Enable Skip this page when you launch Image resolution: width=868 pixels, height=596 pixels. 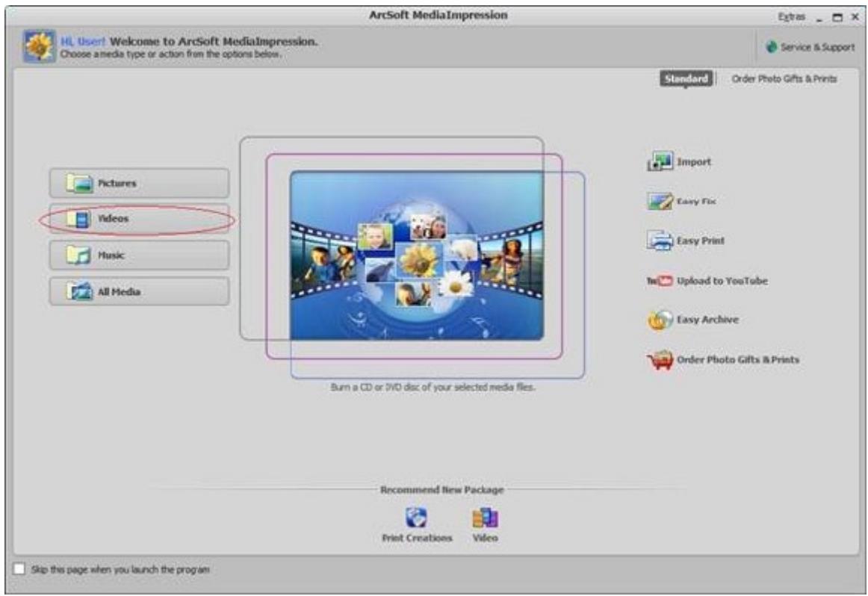[x=19, y=569]
